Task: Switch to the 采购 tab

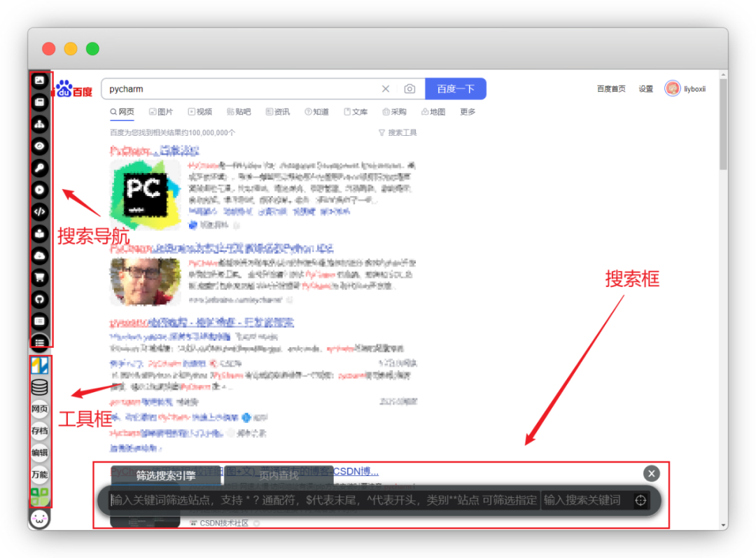Action: click(394, 112)
